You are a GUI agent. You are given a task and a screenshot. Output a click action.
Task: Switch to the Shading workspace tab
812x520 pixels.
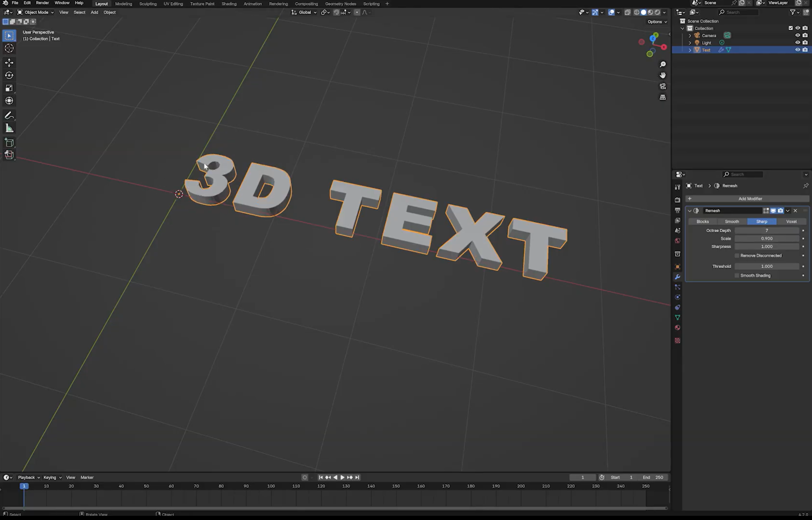[229, 4]
